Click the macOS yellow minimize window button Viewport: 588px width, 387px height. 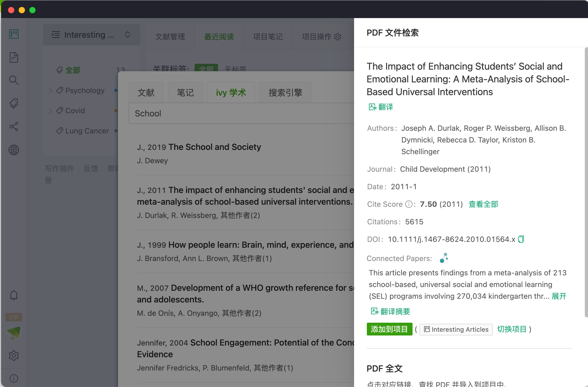point(22,10)
